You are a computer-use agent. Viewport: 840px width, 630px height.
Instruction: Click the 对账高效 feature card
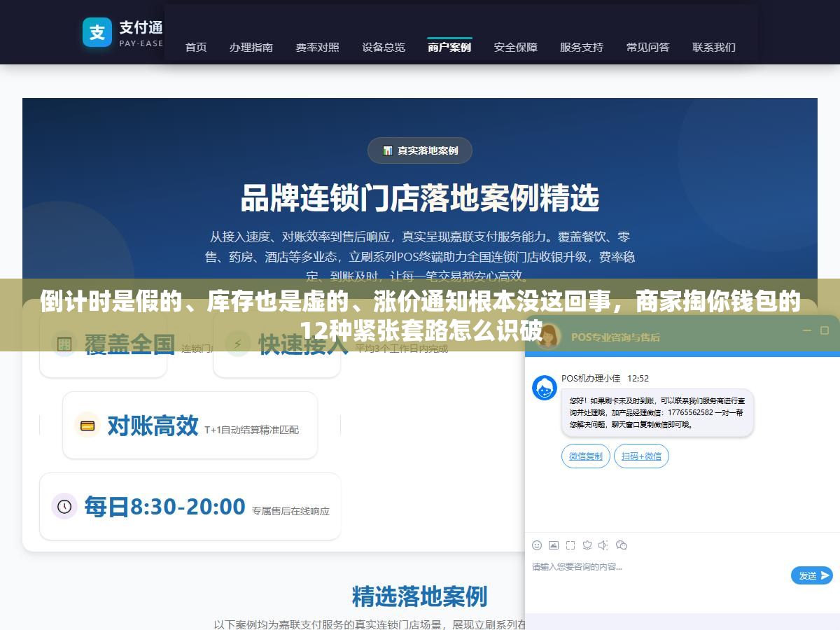click(x=190, y=425)
